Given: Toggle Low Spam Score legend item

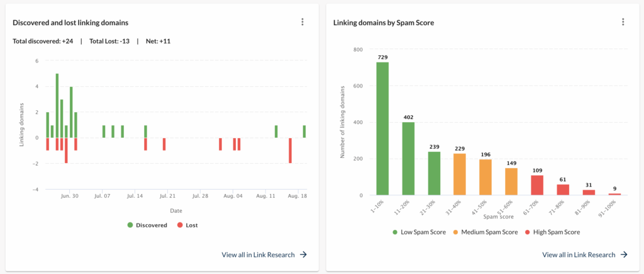Looking at the screenshot, I should point(419,232).
